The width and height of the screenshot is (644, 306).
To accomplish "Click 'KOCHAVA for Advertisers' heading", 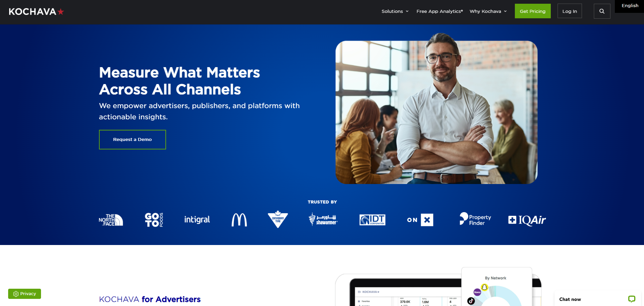I will point(150,299).
